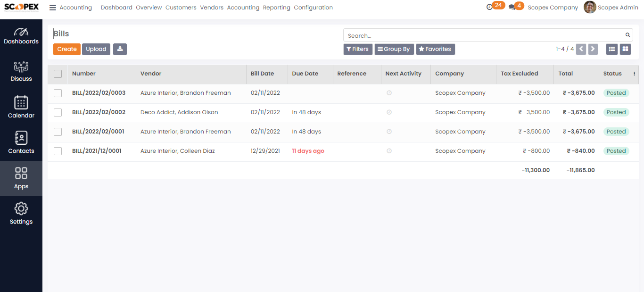Click activity clock for BILL/2022/02/0003
The width and height of the screenshot is (644, 292).
coord(389,93)
